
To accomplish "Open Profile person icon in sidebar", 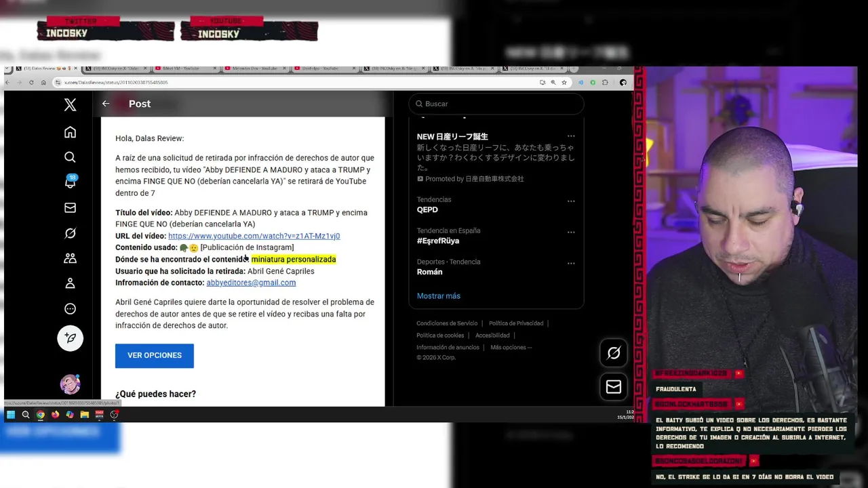I will click(x=70, y=283).
